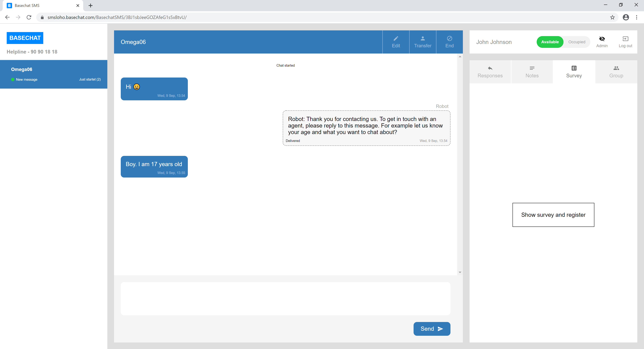Image resolution: width=644 pixels, height=349 pixels.
Task: Reload the page with refresh icon
Action: [x=29, y=17]
